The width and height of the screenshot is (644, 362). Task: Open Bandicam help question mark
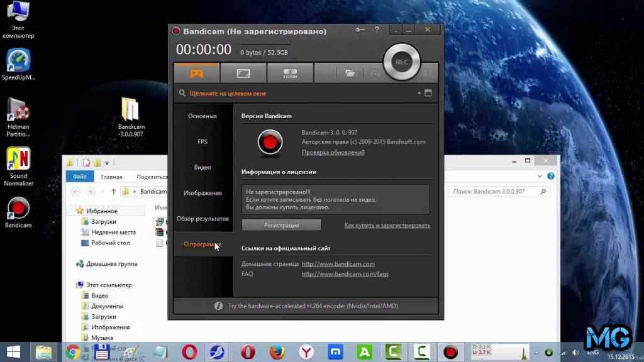(377, 30)
